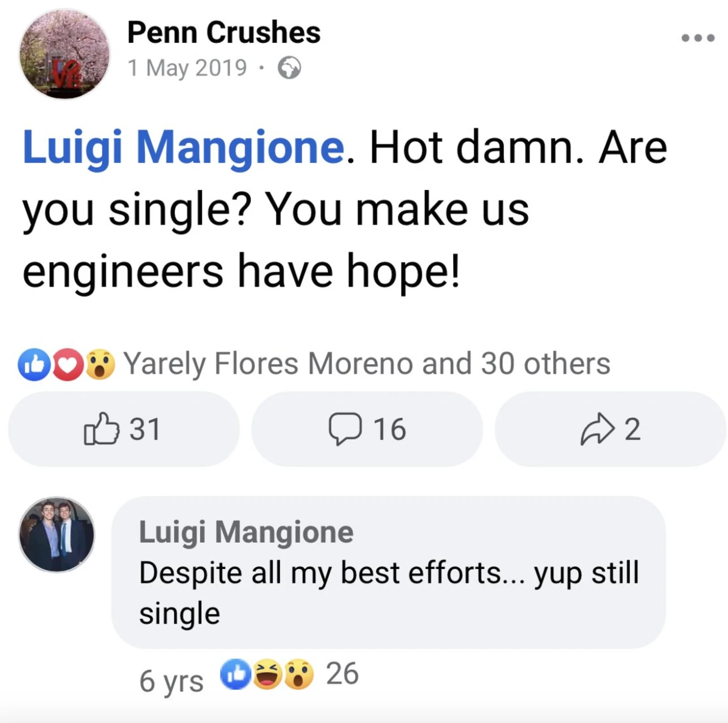The image size is (728, 723).
Task: Open comments with the speech bubble button
Action: (x=367, y=429)
